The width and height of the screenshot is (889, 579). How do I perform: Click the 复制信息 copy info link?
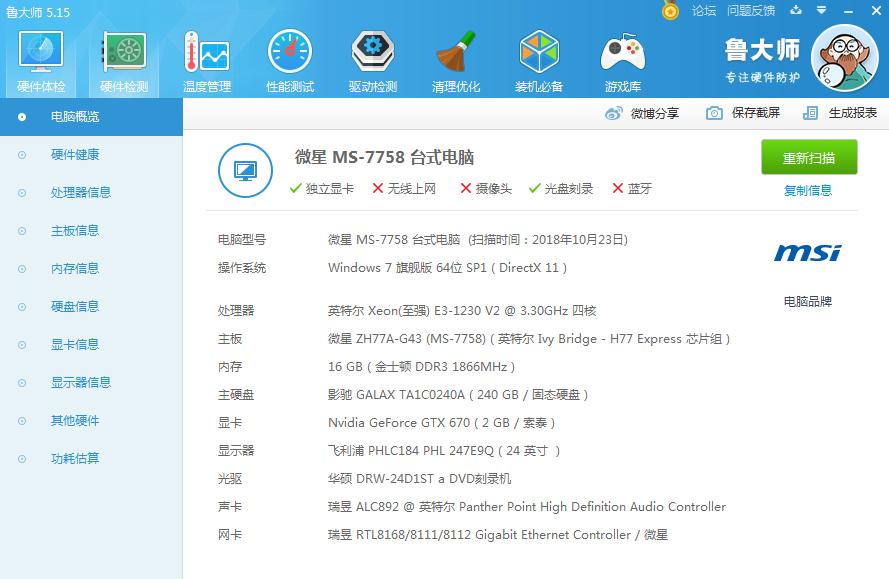[807, 189]
